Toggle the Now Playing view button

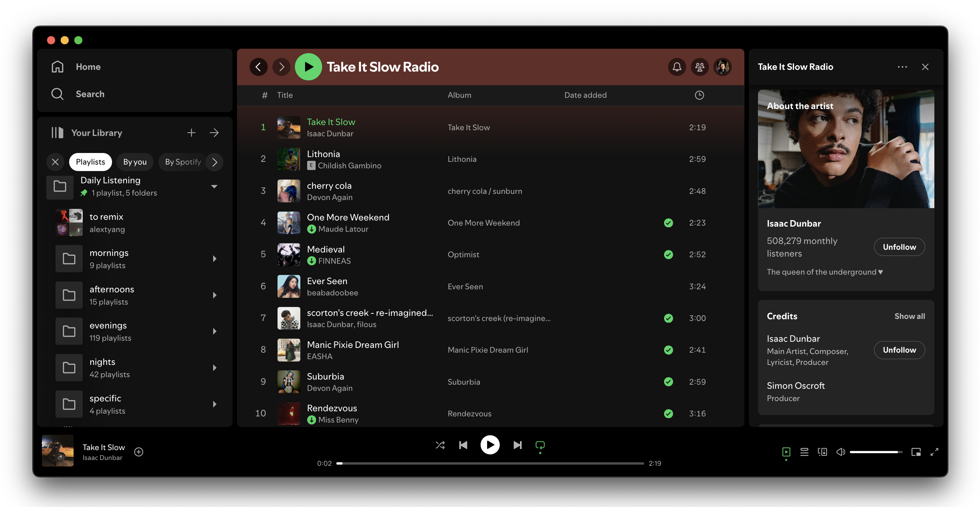[x=786, y=452]
